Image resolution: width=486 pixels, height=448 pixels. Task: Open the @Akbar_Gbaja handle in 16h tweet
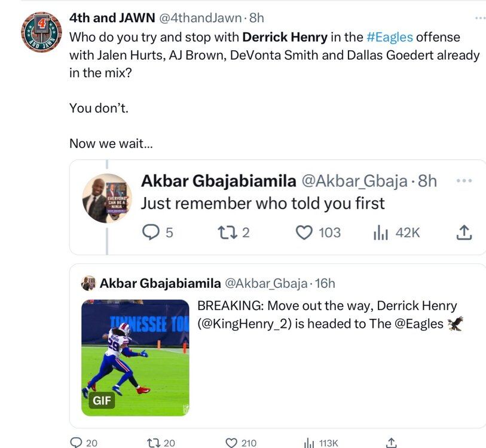[x=266, y=284]
